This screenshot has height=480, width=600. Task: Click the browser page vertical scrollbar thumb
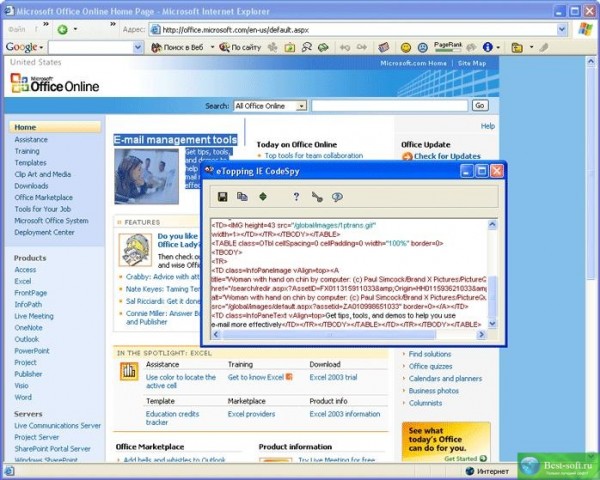coord(591,172)
